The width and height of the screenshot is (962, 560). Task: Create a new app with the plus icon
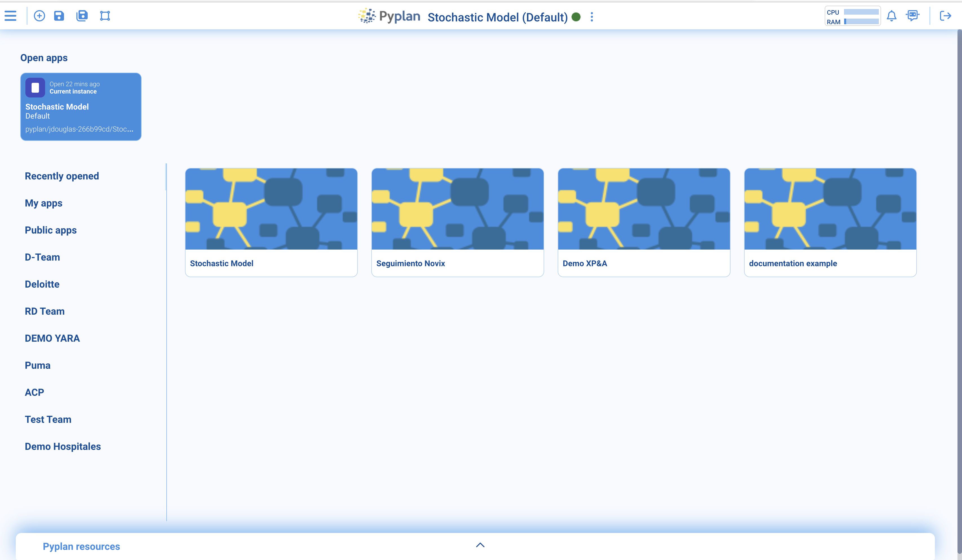tap(39, 16)
